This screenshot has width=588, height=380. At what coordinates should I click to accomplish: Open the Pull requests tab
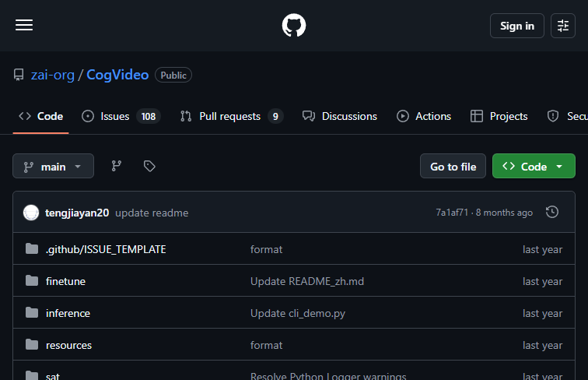pos(231,116)
